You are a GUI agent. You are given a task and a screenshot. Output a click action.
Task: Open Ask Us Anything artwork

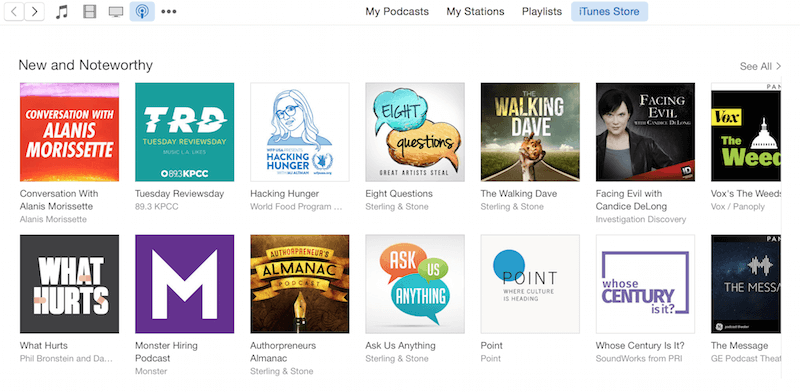(415, 284)
